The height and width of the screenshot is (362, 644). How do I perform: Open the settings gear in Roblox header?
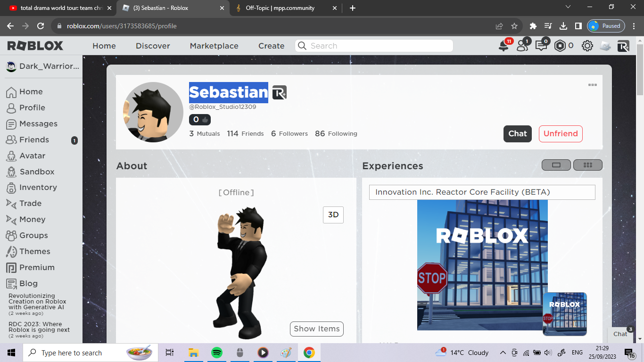click(587, 46)
